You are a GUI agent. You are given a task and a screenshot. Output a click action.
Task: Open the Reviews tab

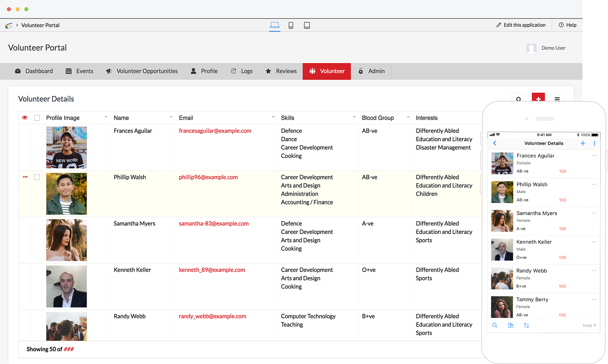click(x=281, y=71)
